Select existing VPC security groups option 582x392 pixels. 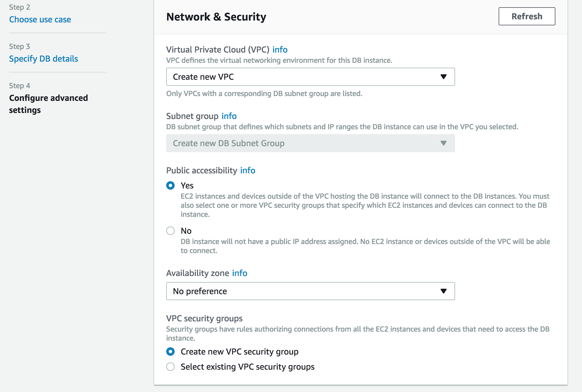click(170, 367)
